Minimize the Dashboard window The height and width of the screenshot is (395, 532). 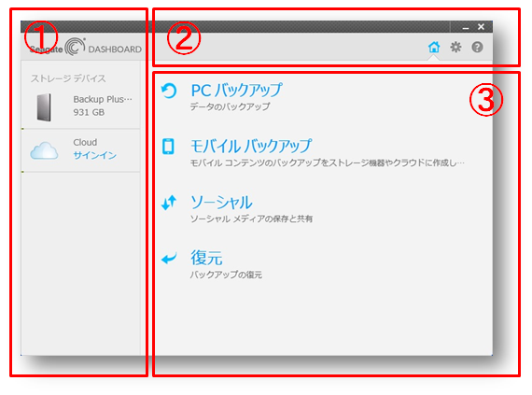(466, 27)
